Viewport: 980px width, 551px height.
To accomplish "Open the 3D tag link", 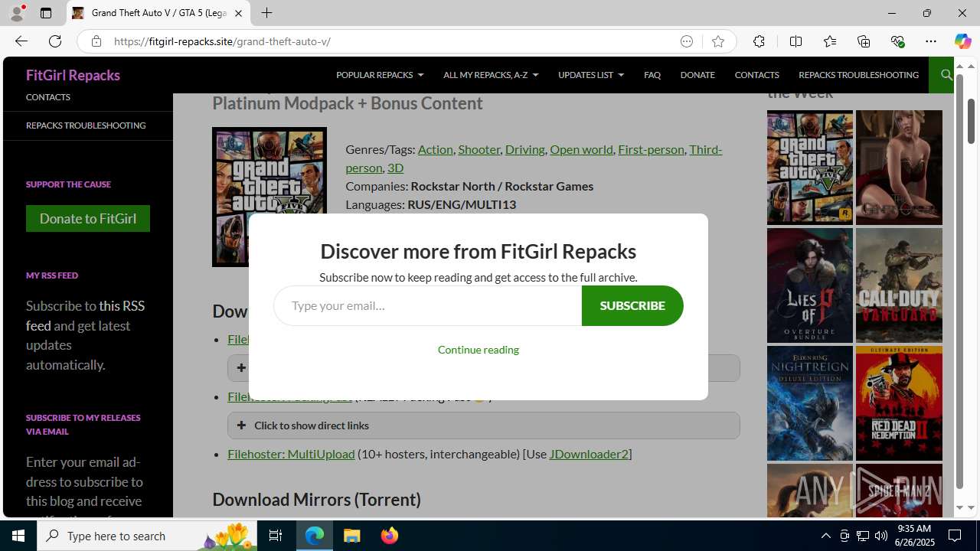I will (x=395, y=168).
